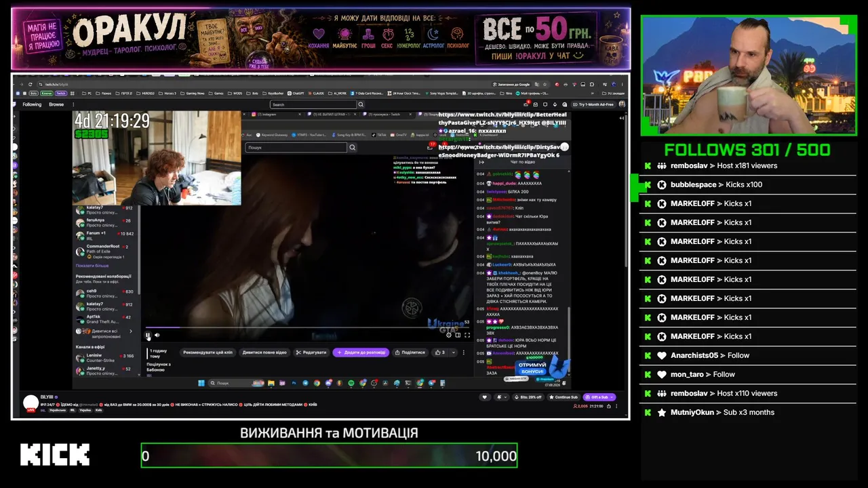
Task: Open Twitch user avatar menu
Action: (621, 104)
